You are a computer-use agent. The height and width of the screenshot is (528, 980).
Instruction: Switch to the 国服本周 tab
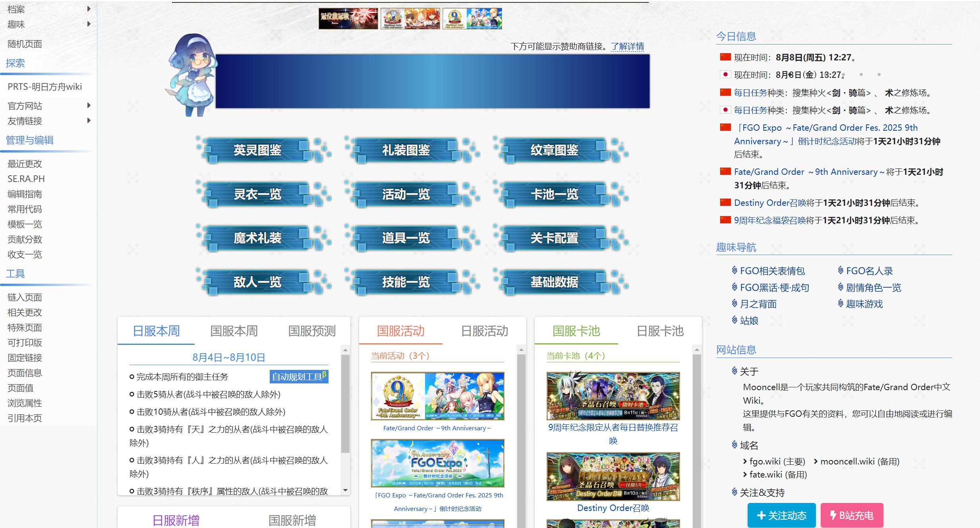coord(234,331)
